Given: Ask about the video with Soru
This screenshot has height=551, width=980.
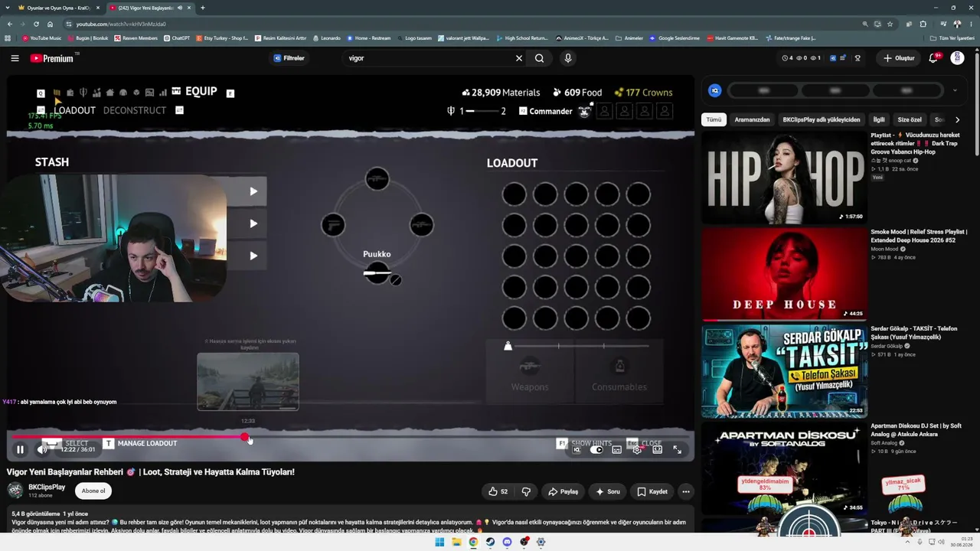Looking at the screenshot, I should (x=608, y=492).
